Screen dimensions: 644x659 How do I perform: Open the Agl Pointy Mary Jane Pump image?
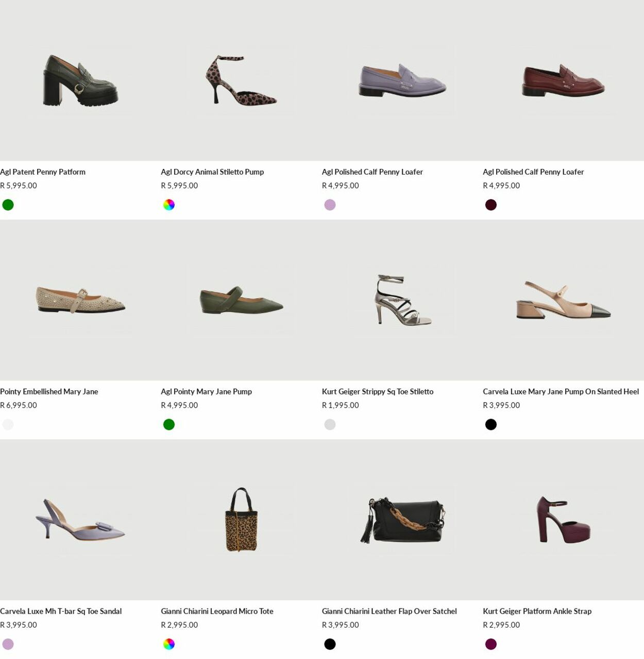click(x=241, y=300)
